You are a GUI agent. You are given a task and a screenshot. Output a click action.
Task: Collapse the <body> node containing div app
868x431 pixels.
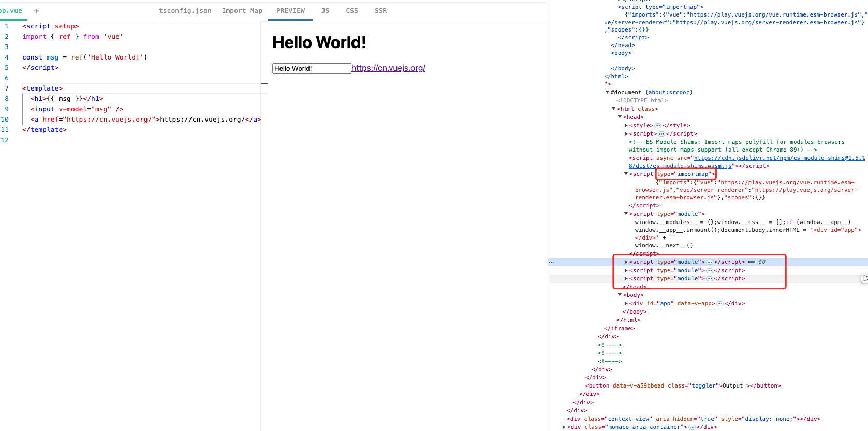620,295
